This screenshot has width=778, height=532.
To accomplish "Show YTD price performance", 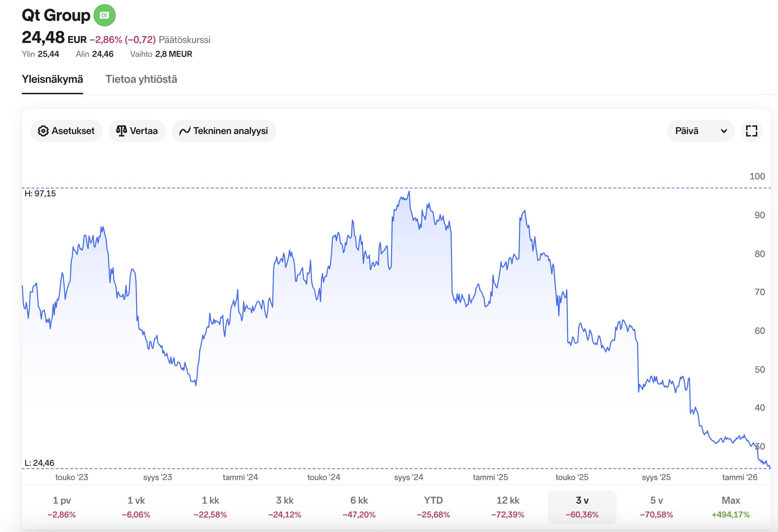I will 433,507.
